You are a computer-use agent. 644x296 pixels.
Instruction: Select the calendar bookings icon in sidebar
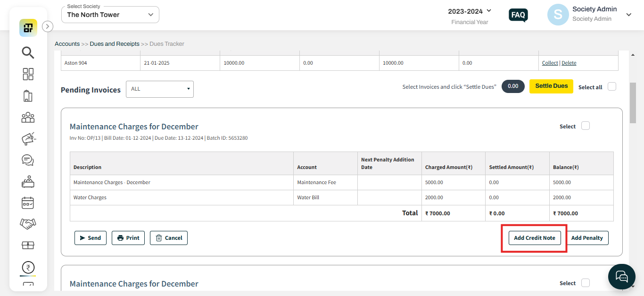pos(28,203)
